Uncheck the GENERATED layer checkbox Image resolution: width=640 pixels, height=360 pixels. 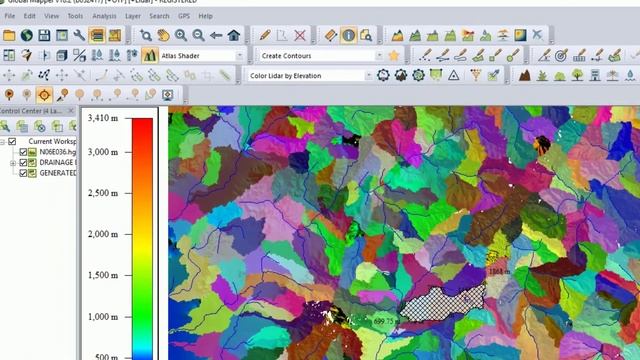[x=23, y=173]
